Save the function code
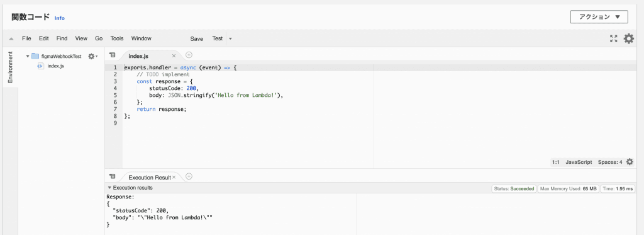The image size is (644, 235). (x=197, y=38)
